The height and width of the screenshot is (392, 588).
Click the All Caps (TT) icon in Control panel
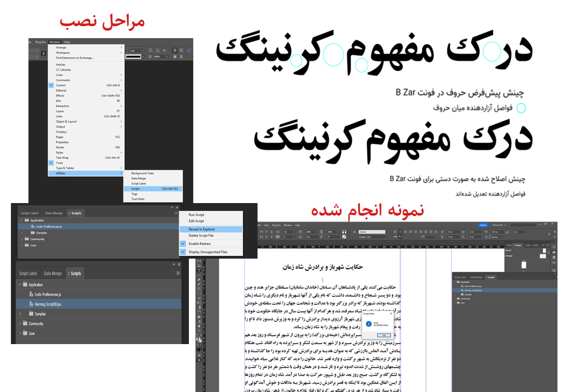click(x=261, y=232)
